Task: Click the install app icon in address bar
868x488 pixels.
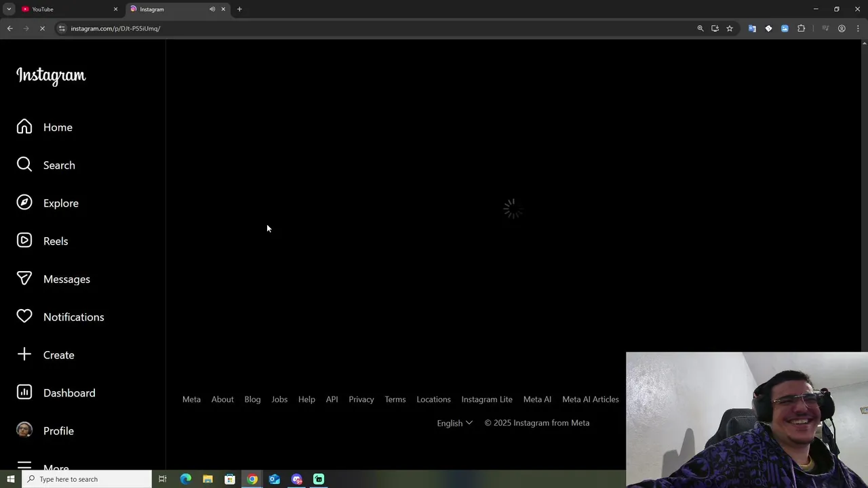Action: (x=715, y=28)
